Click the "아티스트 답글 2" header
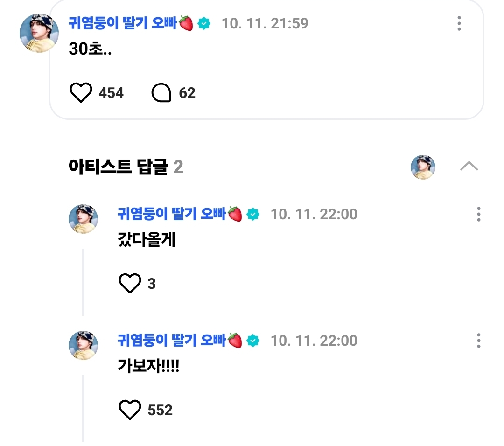The height and width of the screenshot is (446, 504). (x=126, y=167)
